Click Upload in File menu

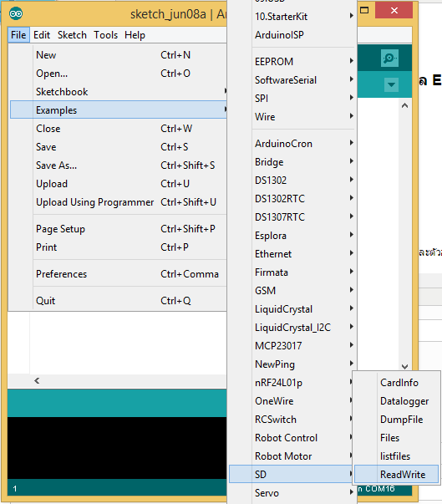(x=118, y=184)
